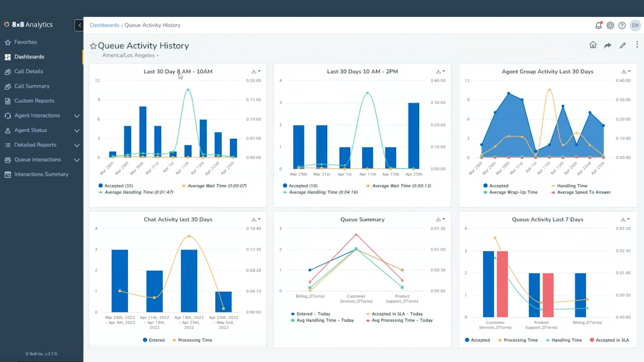Click the Dashboards grid icon in sidebar
The width and height of the screenshot is (644, 362).
(8, 57)
